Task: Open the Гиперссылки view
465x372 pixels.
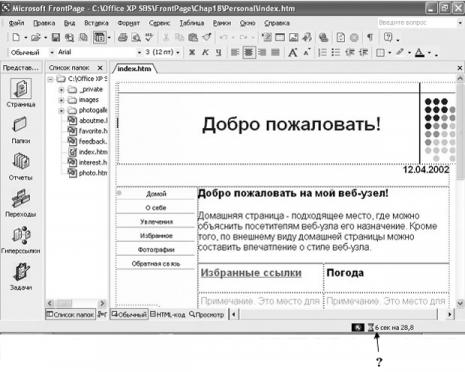Action: [x=21, y=240]
